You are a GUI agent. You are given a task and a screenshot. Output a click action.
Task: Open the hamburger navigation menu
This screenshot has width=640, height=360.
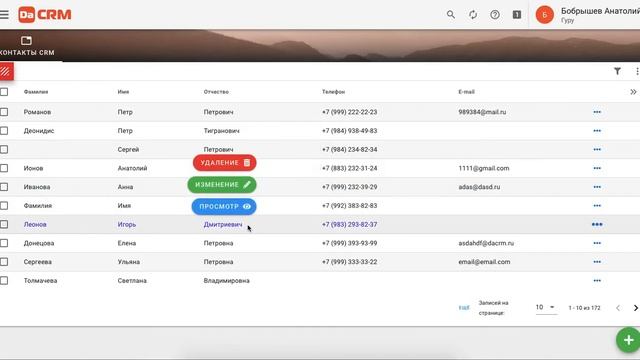pyautogui.click(x=4, y=15)
